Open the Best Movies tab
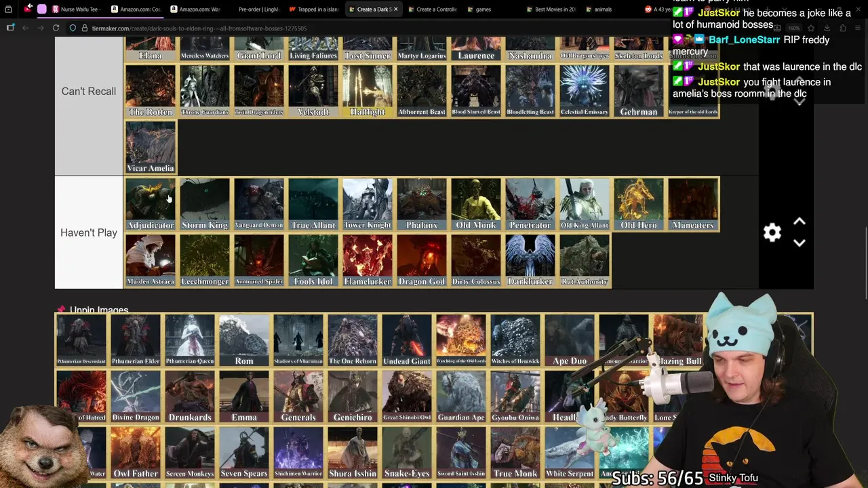Viewport: 868px width, 488px height. pos(551,9)
